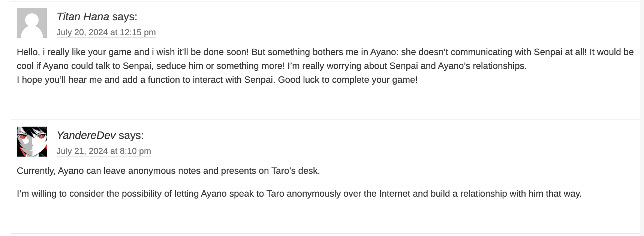Click "says:" next to Titan Hana

click(x=125, y=16)
